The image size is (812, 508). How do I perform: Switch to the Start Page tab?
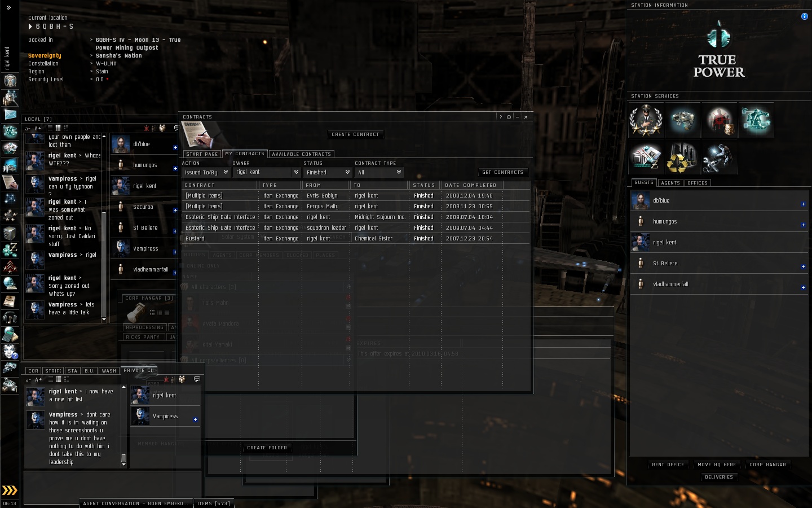click(x=202, y=154)
